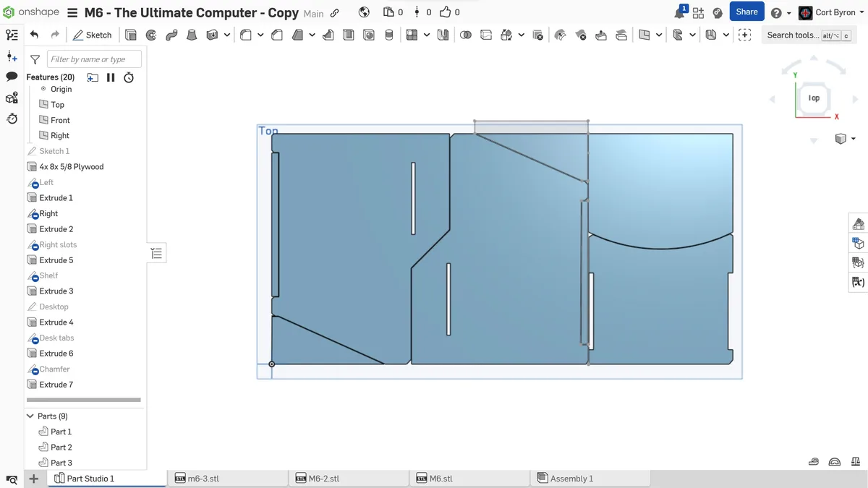Copy the document link icon
This screenshot has height=488, width=868.
pos(334,13)
